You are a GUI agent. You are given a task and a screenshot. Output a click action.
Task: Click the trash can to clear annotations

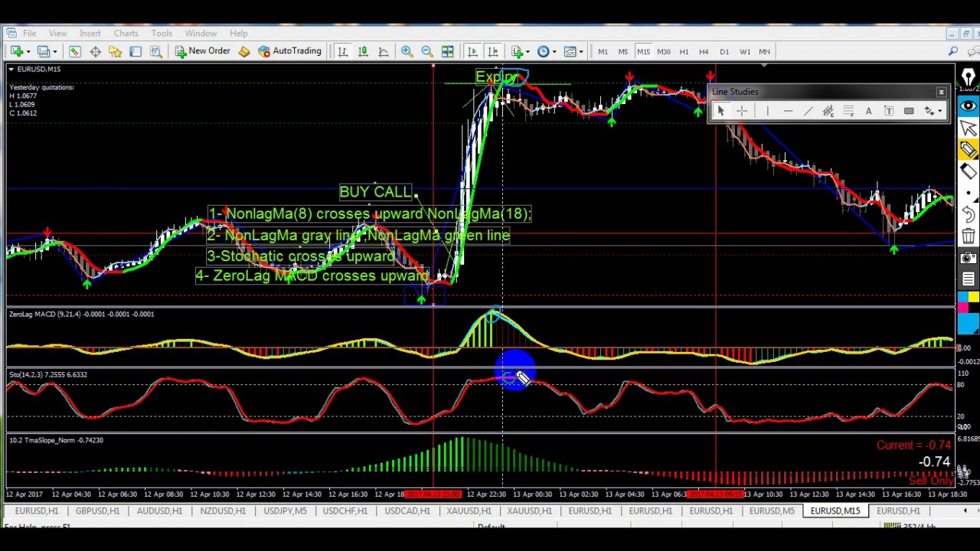pyautogui.click(x=968, y=236)
